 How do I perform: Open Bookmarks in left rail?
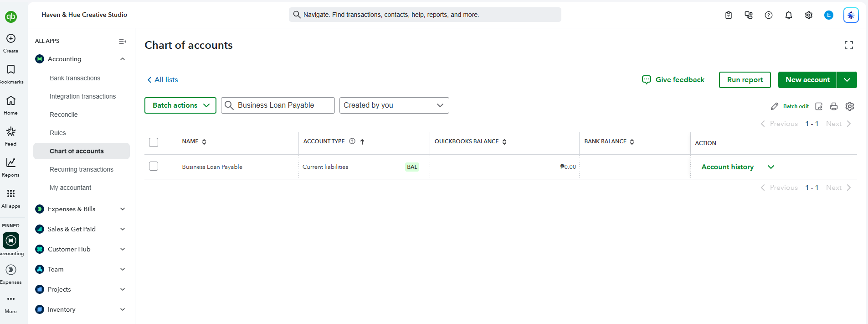[11, 69]
